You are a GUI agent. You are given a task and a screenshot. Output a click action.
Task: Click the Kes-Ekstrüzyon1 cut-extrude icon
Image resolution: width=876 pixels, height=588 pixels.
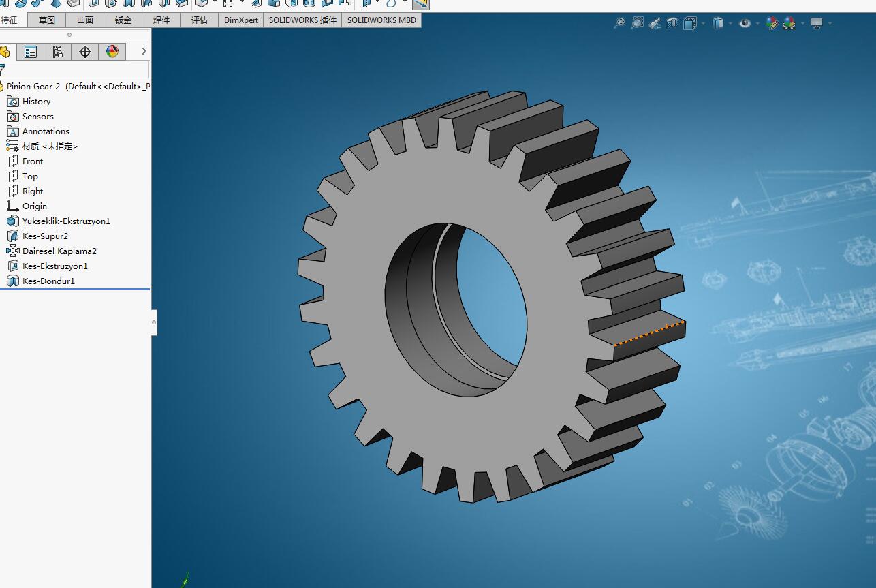(x=12, y=266)
